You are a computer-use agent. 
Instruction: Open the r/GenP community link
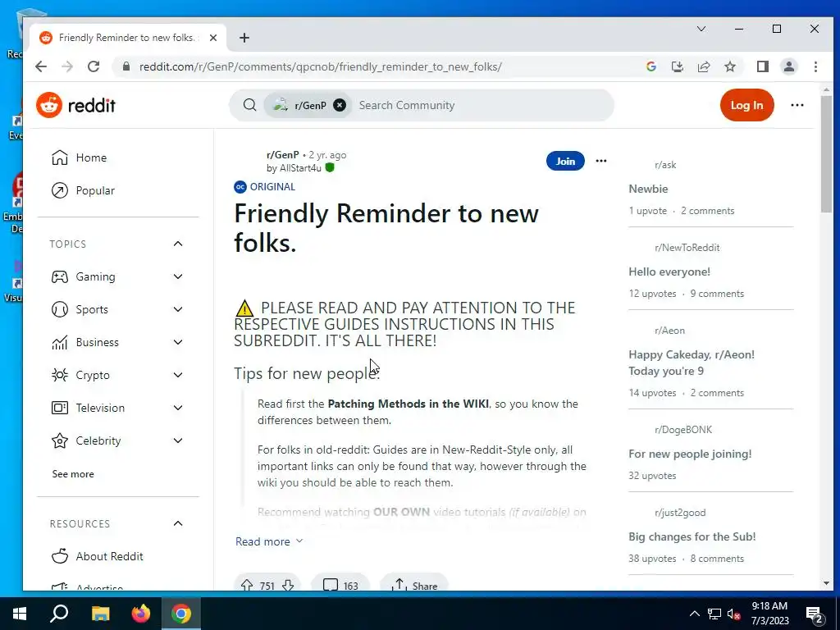tap(282, 155)
